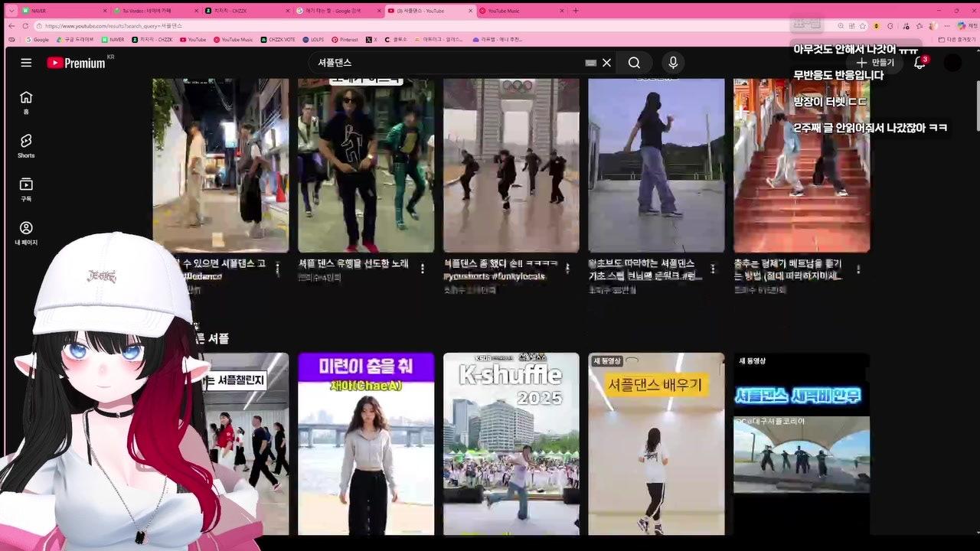Image resolution: width=980 pixels, height=551 pixels.
Task: Open My Page (내 페이지) in sidebar
Action: click(26, 233)
